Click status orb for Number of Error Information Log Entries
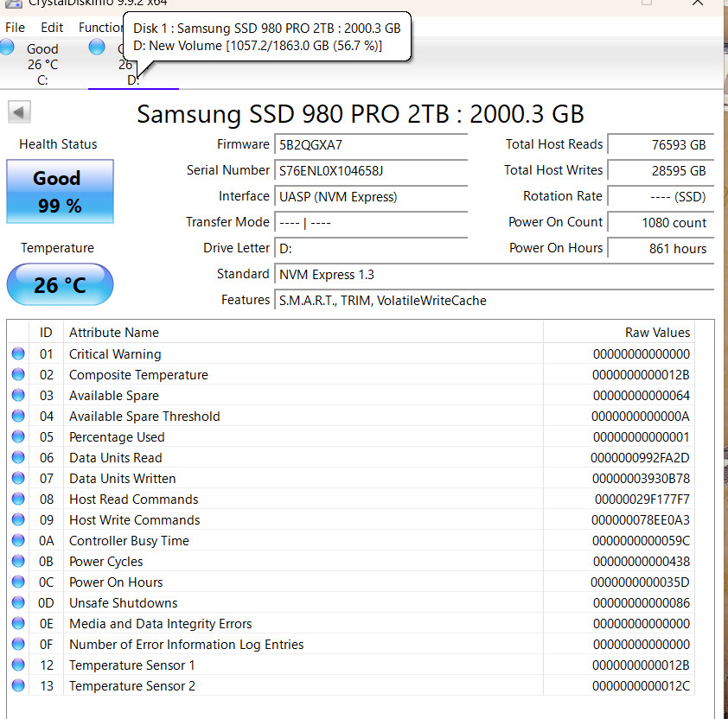Screen dimensions: 728x719 18,644
